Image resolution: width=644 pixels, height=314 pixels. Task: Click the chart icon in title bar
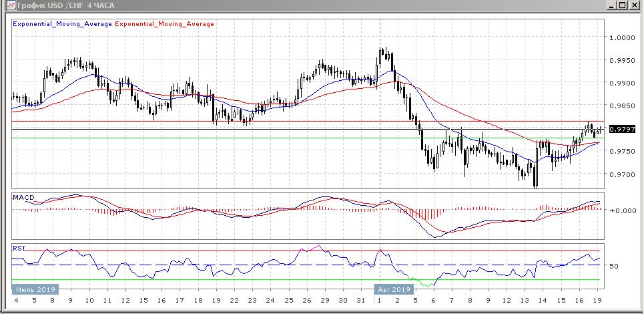coord(7,5)
